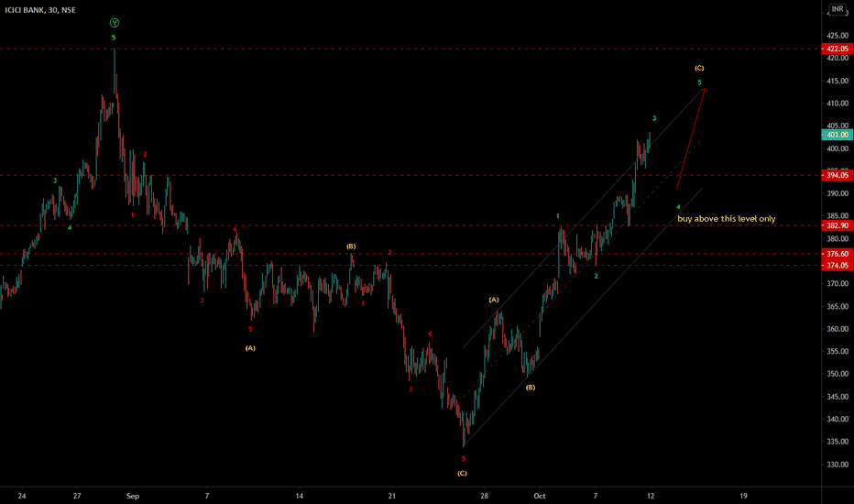854x504 pixels.
Task: Click the Oct label on time axis
Action: (x=540, y=496)
